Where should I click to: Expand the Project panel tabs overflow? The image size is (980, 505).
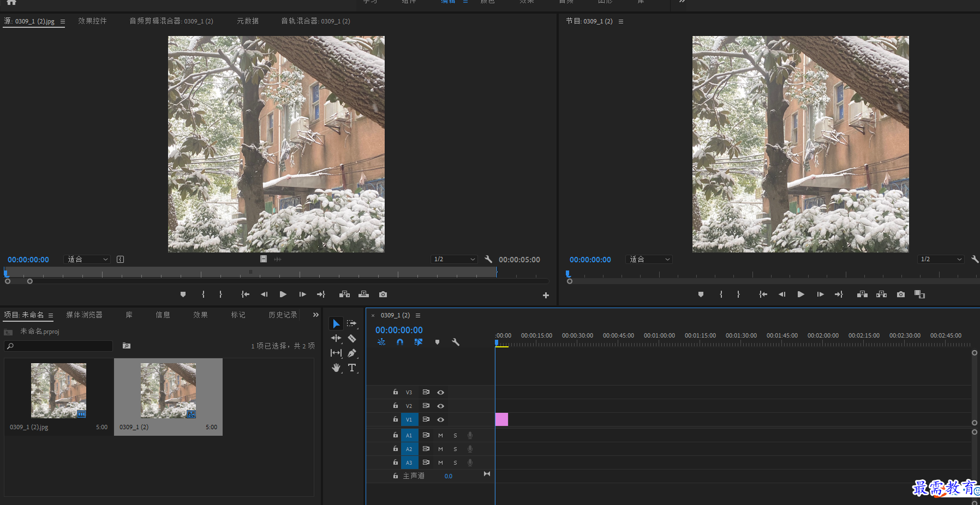(315, 315)
